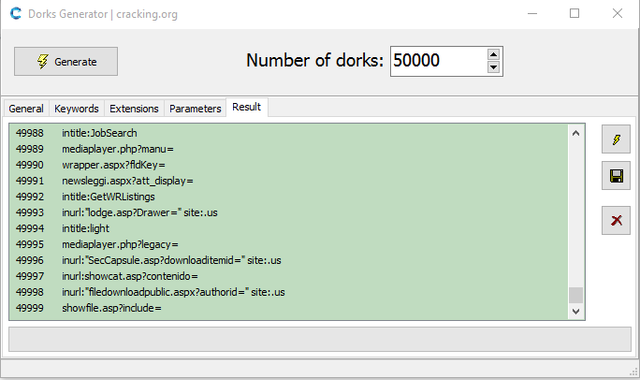Select row intitle:GetWRListings

click(288, 197)
